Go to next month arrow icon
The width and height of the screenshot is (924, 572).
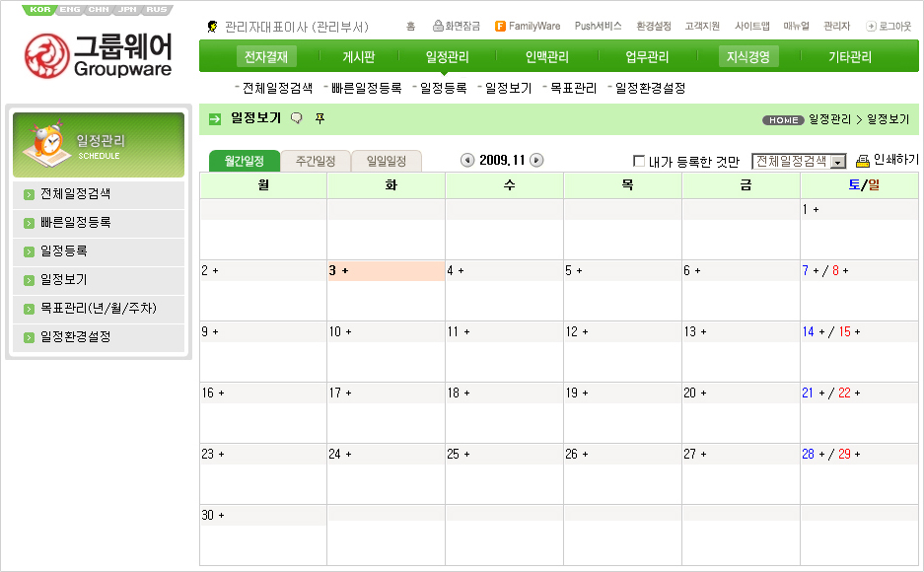(537, 161)
